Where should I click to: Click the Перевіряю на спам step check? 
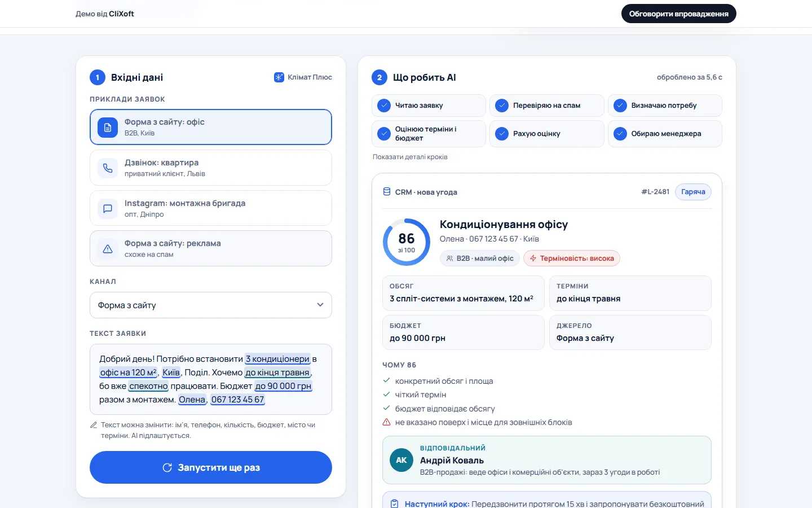click(x=502, y=106)
